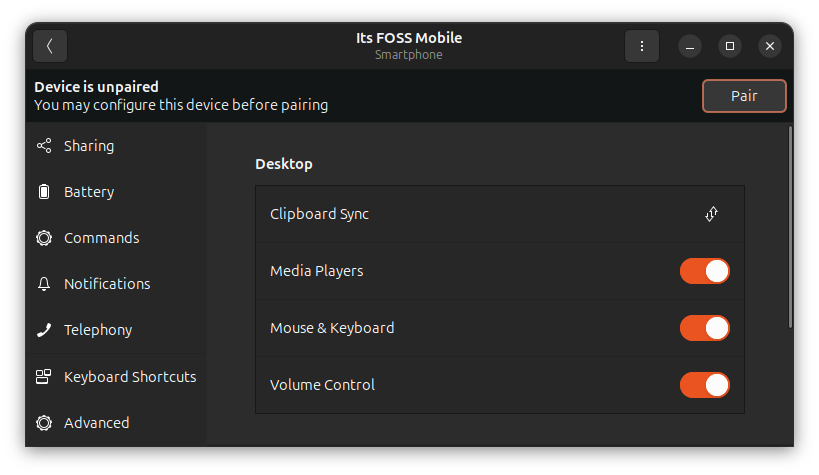Turn off Mouse & Keyboard toggle
The width and height of the screenshot is (819, 475).
click(704, 328)
